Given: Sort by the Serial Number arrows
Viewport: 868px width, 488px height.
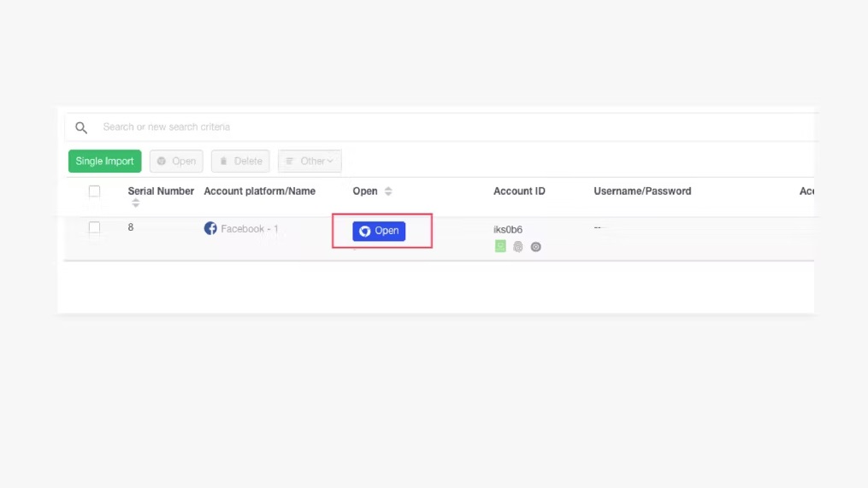Looking at the screenshot, I should click(136, 203).
